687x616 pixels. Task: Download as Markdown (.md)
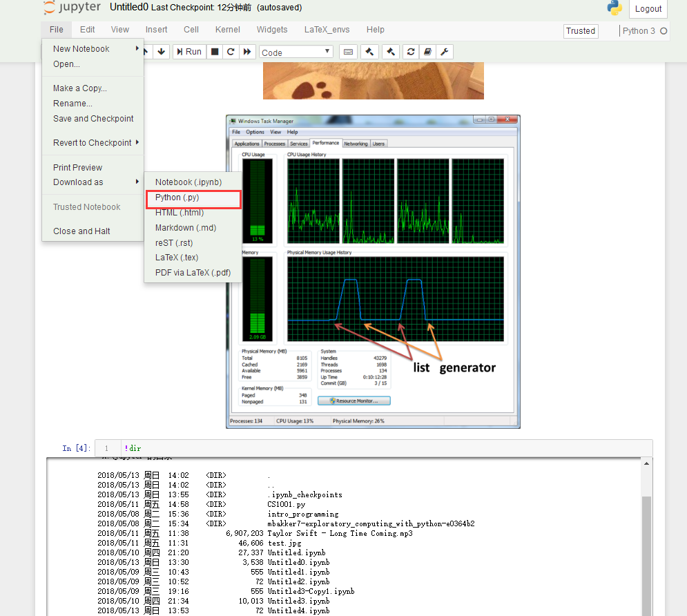click(193, 228)
